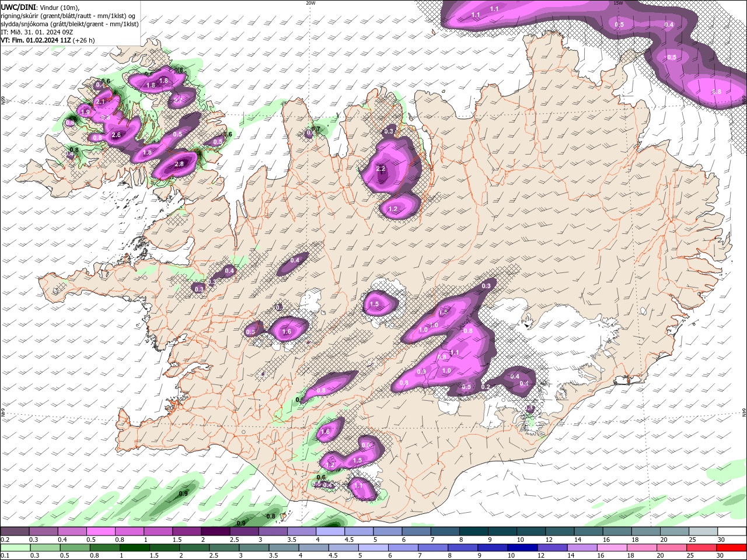Click the '2.2' snowfall value on the map
Screen dimensions: 747x560
click(x=381, y=169)
